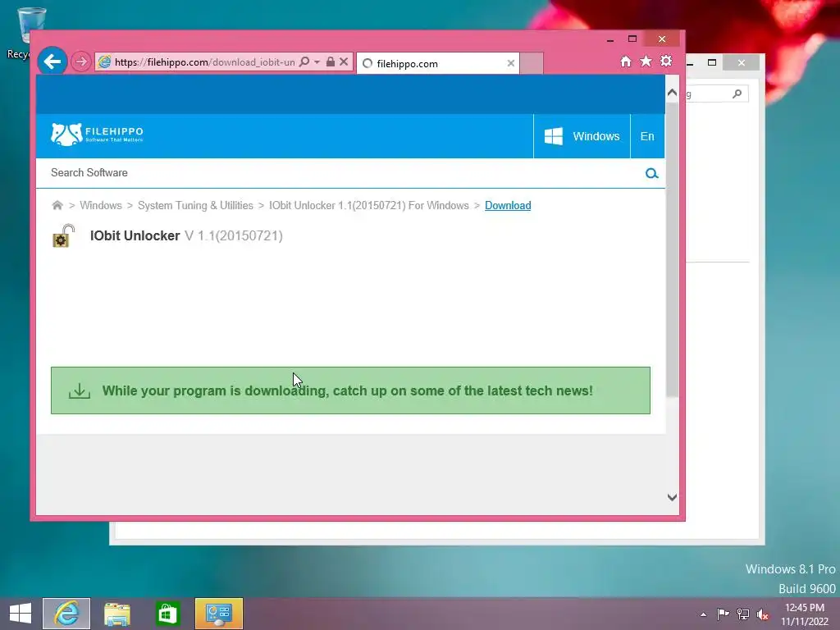Image resolution: width=840 pixels, height=630 pixels.
Task: Stop loading with the address bar X
Action: point(344,62)
